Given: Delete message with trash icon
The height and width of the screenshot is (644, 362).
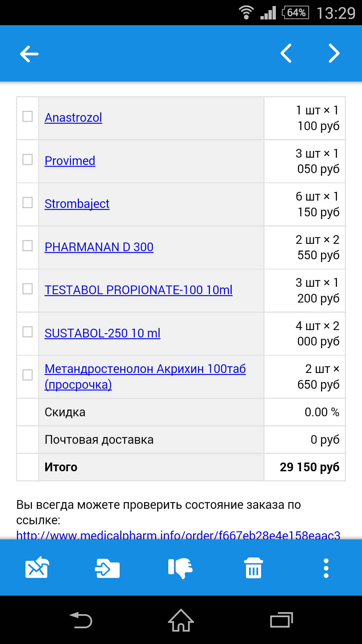Looking at the screenshot, I should (x=253, y=568).
